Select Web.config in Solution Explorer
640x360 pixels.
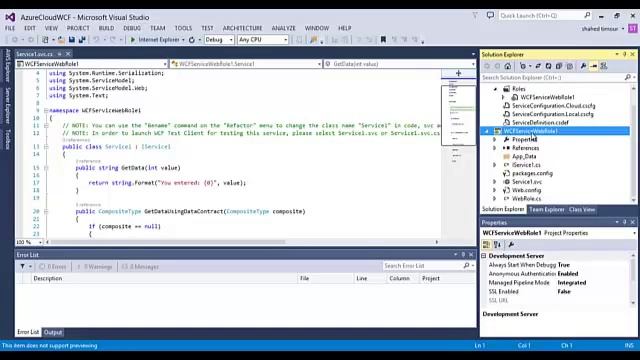click(527, 190)
